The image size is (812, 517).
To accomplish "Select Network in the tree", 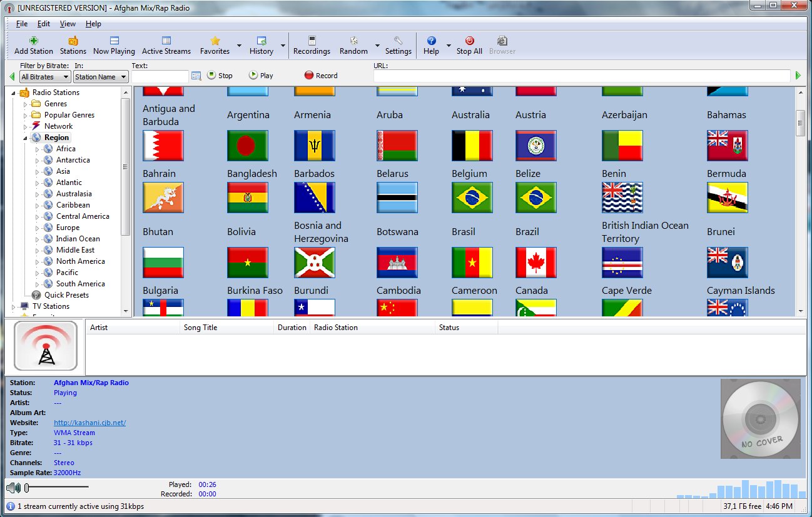I will pyautogui.click(x=58, y=126).
